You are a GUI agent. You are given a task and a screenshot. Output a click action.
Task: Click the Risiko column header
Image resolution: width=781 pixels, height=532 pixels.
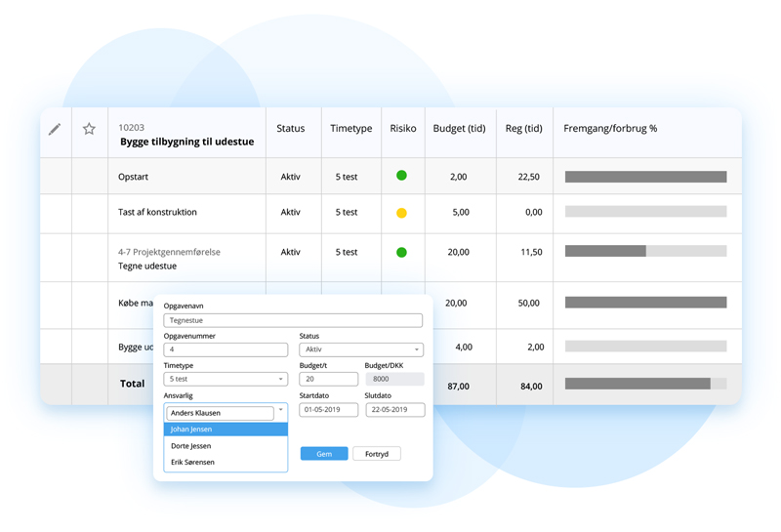403,129
